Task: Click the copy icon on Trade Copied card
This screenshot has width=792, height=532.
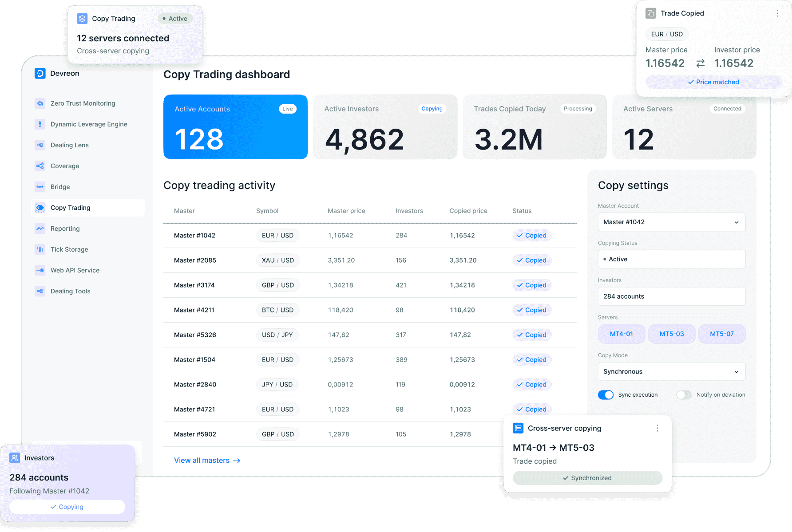Action: pos(651,13)
